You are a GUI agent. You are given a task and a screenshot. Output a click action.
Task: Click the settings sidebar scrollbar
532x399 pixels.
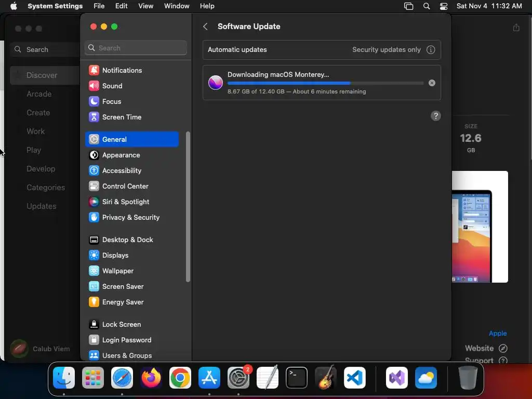click(x=188, y=207)
